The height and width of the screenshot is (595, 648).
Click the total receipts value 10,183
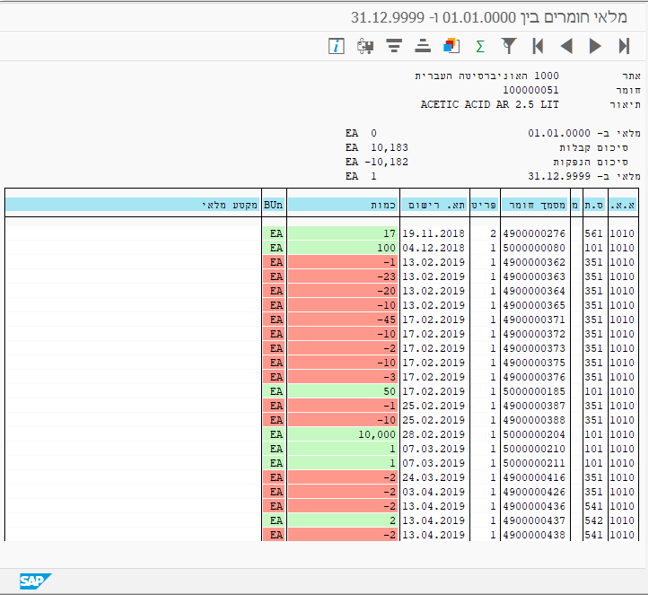(x=389, y=148)
